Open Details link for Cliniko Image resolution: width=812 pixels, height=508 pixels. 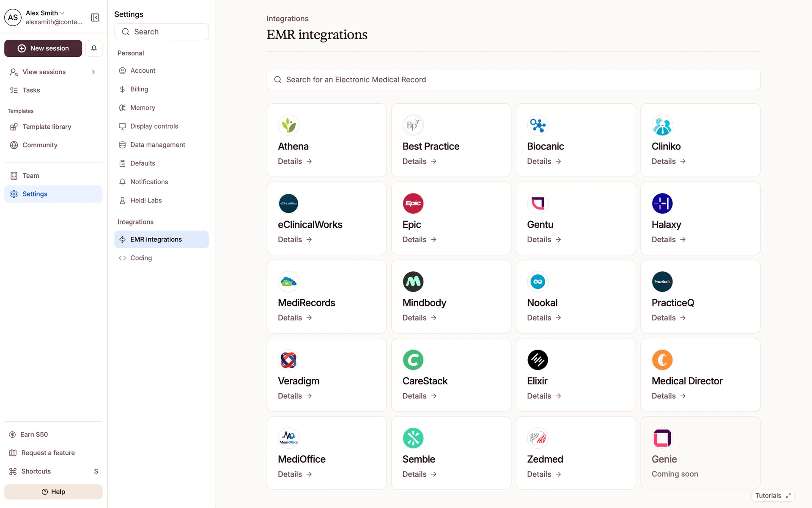tap(668, 161)
